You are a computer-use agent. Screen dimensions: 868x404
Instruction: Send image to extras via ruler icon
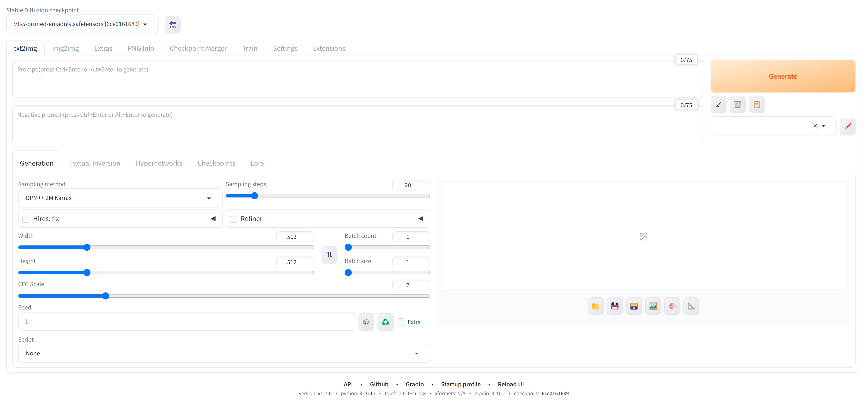tap(691, 306)
